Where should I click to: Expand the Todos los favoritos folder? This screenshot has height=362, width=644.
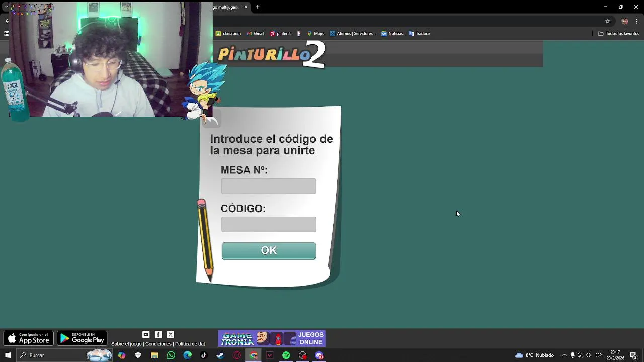point(618,34)
